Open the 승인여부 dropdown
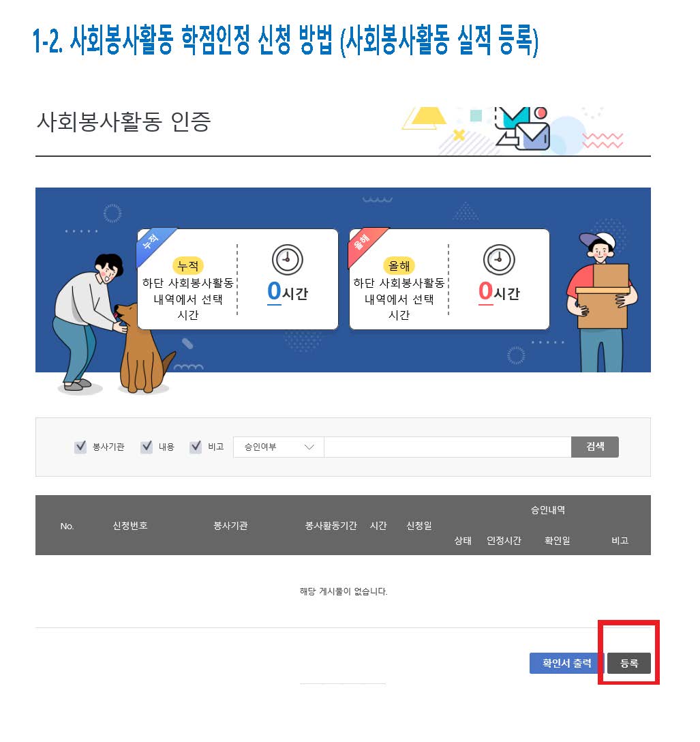This screenshot has height=742, width=700. (x=279, y=447)
